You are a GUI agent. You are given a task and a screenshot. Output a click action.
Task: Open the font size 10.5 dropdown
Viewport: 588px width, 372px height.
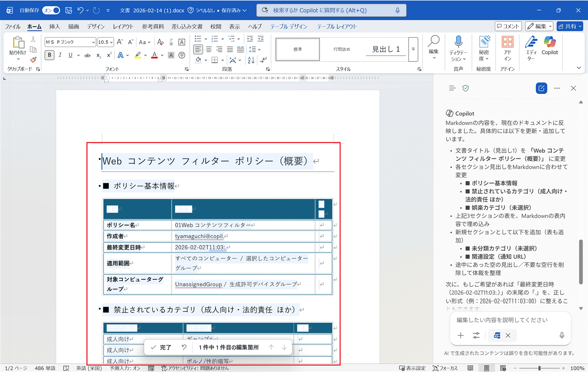click(x=111, y=42)
